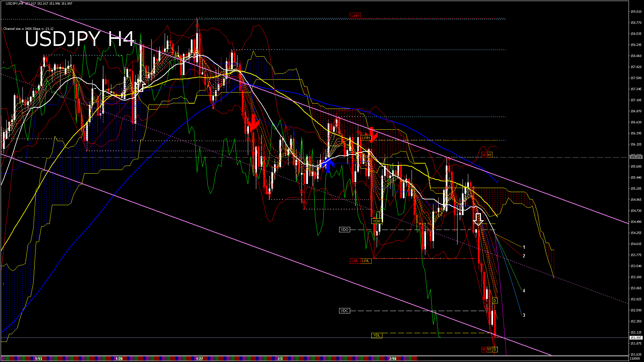Screen dimensions: 644x362
Task: Select projection line number 4
Action: [x=524, y=291]
